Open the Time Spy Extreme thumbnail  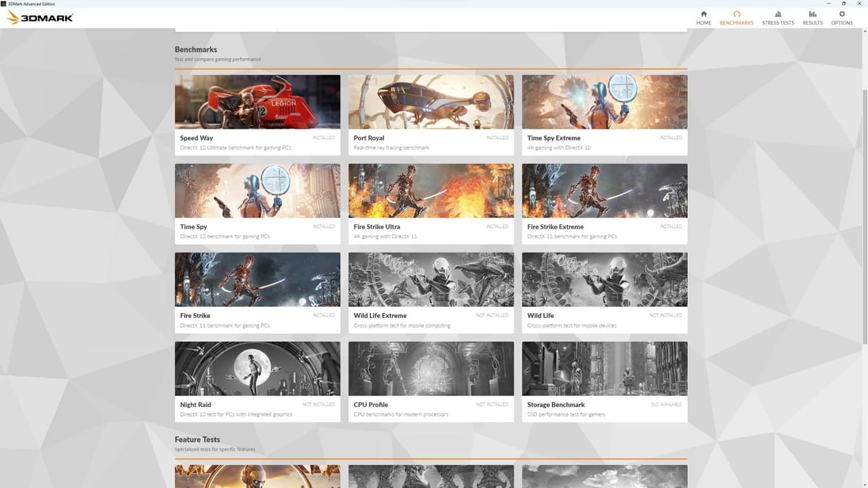(x=605, y=101)
